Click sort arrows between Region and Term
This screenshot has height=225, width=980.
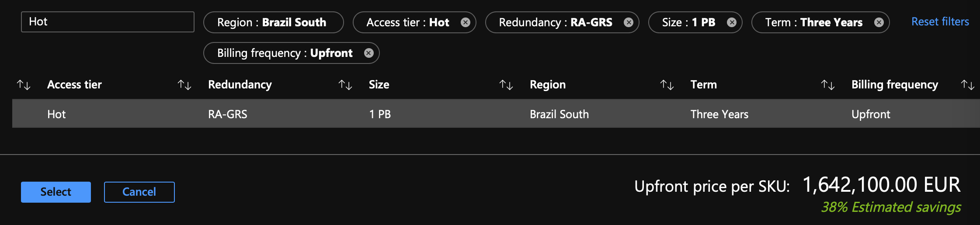tap(667, 85)
